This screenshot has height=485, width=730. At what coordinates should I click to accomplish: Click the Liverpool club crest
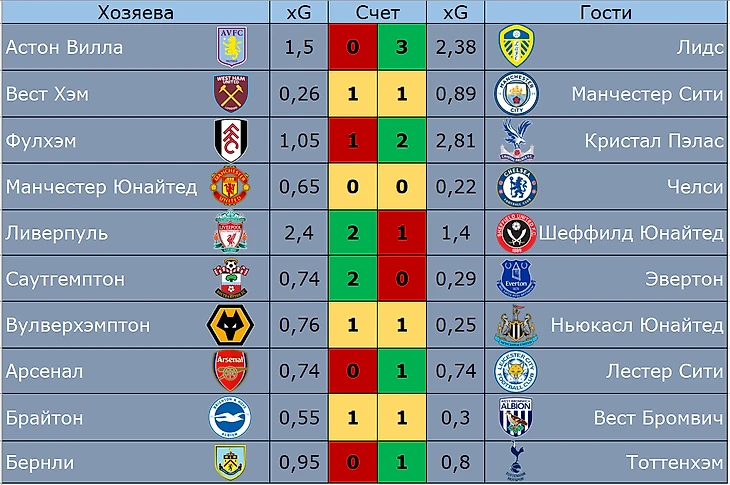pos(230,231)
